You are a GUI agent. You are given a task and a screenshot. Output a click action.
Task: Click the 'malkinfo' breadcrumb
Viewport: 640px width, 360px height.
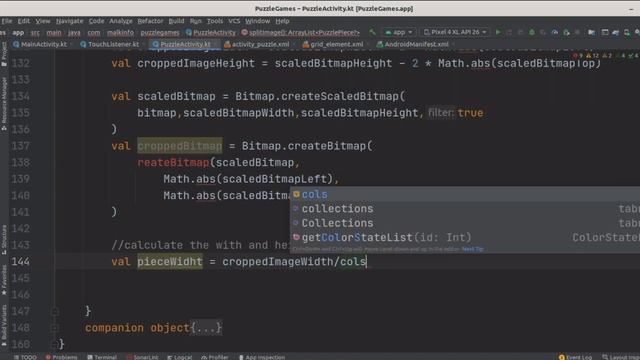point(120,32)
